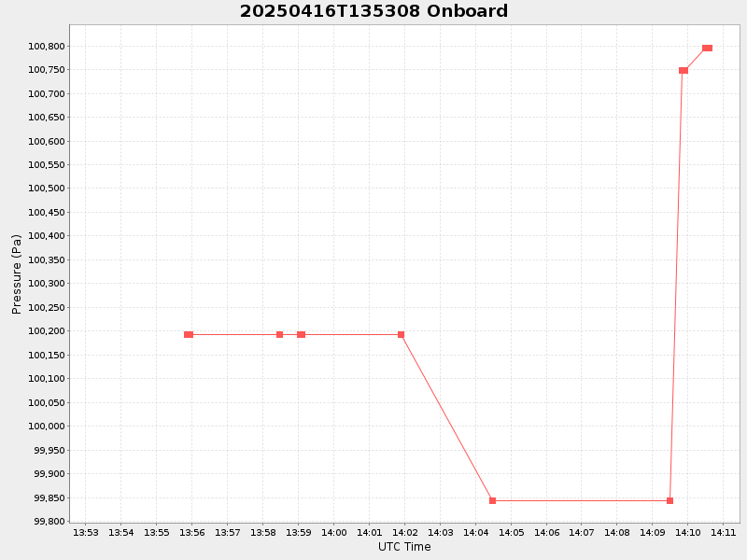Select the 14:10 time tick label
This screenshot has width=747, height=560.
(687, 532)
